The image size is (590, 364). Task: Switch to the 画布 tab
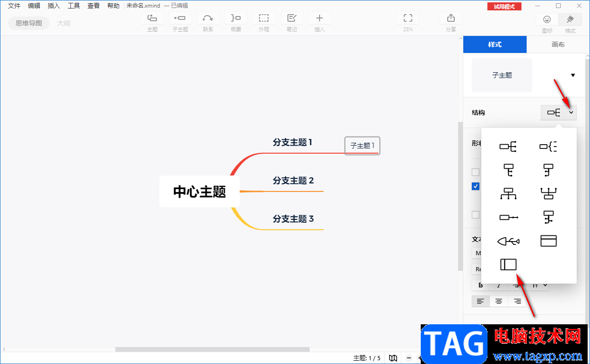[x=558, y=44]
